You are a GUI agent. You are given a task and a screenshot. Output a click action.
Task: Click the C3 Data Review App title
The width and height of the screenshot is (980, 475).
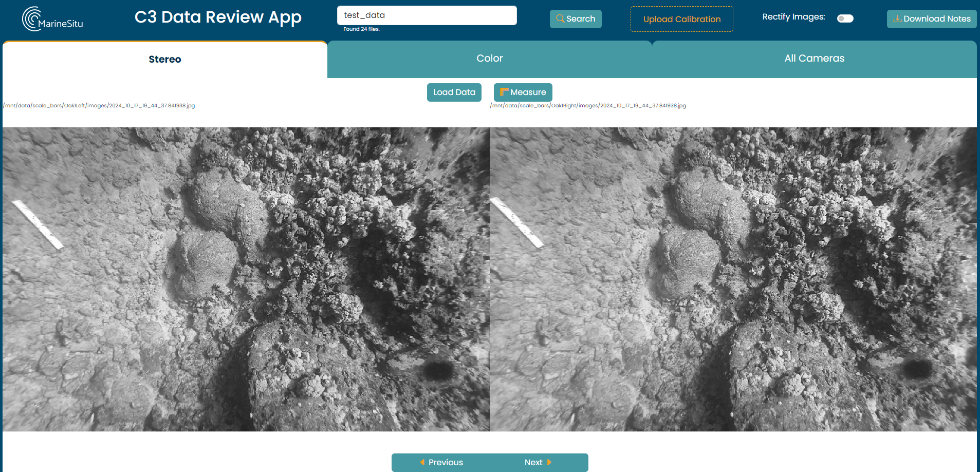pyautogui.click(x=218, y=17)
